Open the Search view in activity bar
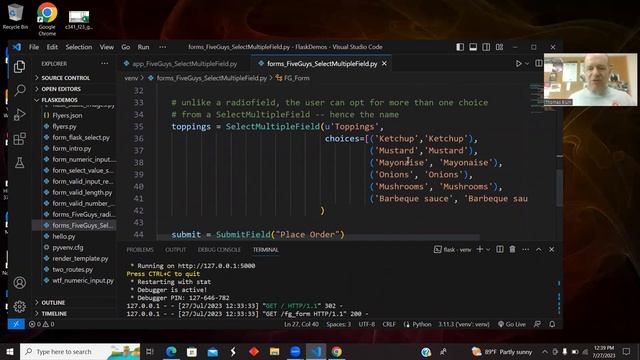Screen dimensions: 640x360 coord(19,90)
